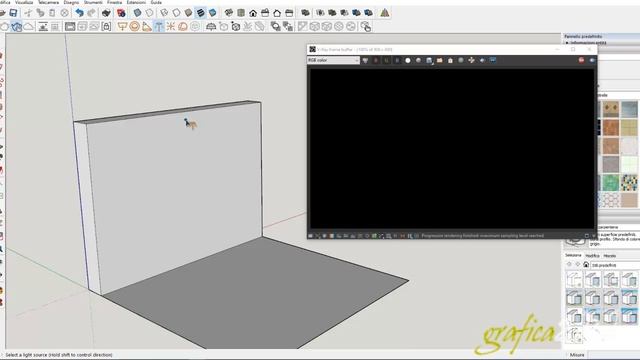This screenshot has width=640, height=360.
Task: Open the Disegno menu
Action: coord(71,2)
